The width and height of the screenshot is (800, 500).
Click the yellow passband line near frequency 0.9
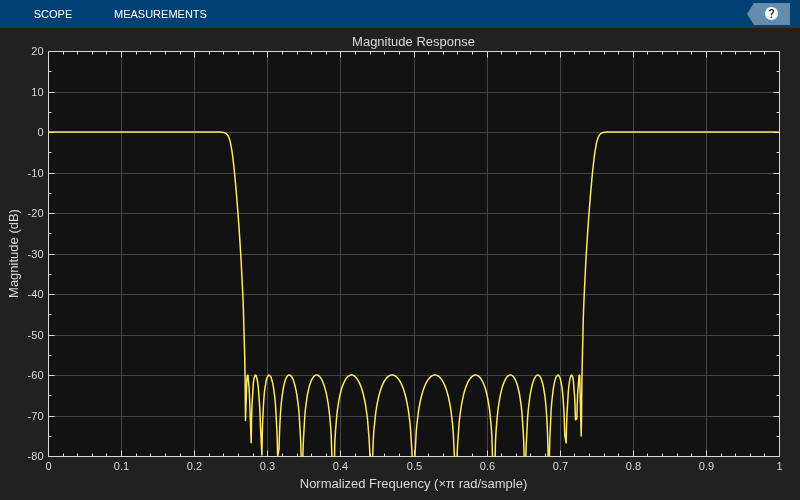tap(706, 132)
